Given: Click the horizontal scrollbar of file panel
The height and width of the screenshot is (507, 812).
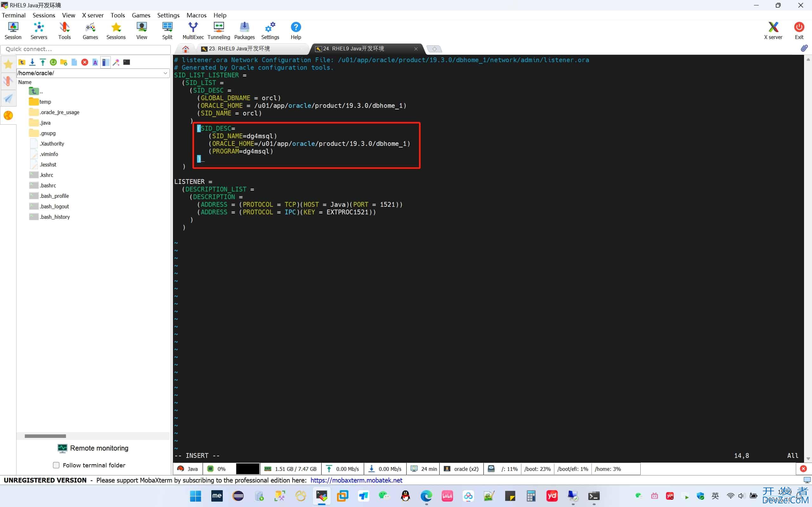Looking at the screenshot, I should (x=45, y=436).
